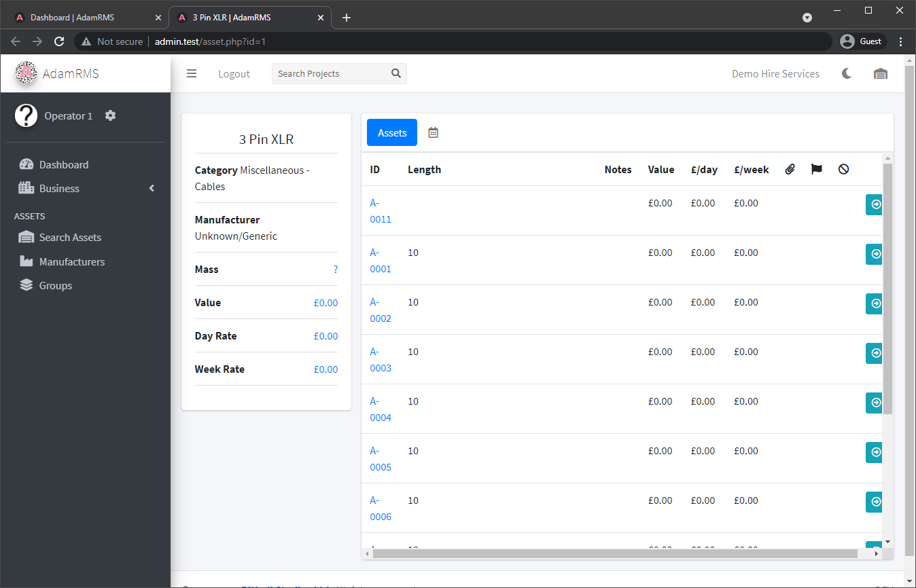The width and height of the screenshot is (916, 588).
Task: Click the arrow button for asset A-0003
Action: [x=874, y=353]
